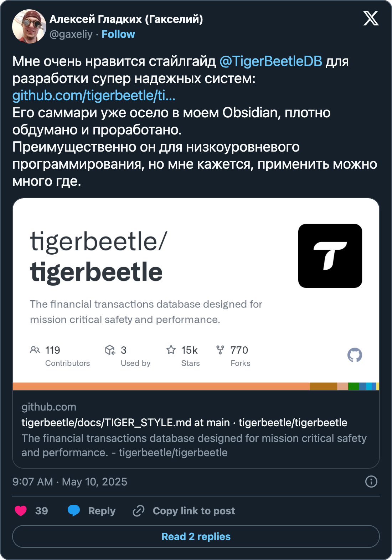Select the TigerBeetle T logo

330,255
